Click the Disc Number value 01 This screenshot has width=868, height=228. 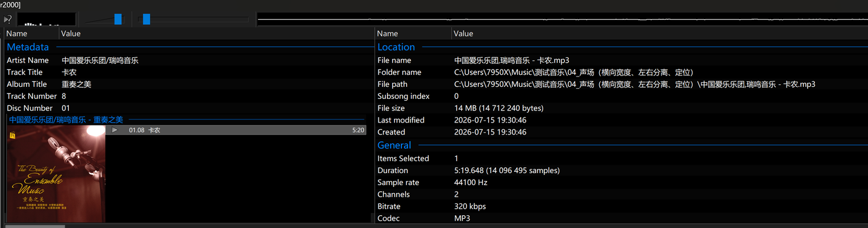coord(66,108)
